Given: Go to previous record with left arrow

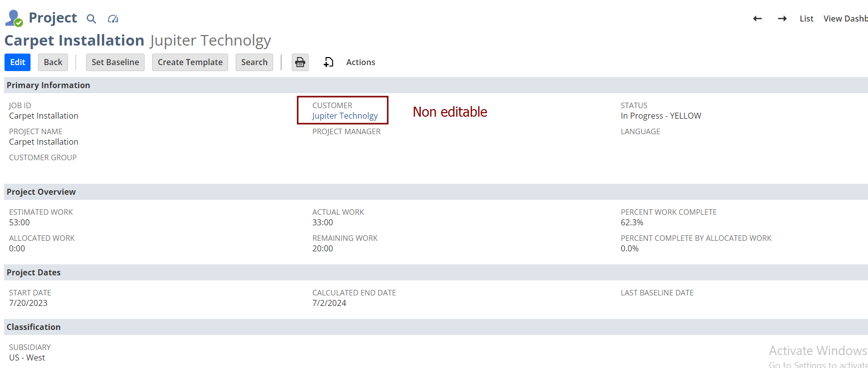Looking at the screenshot, I should tap(757, 19).
